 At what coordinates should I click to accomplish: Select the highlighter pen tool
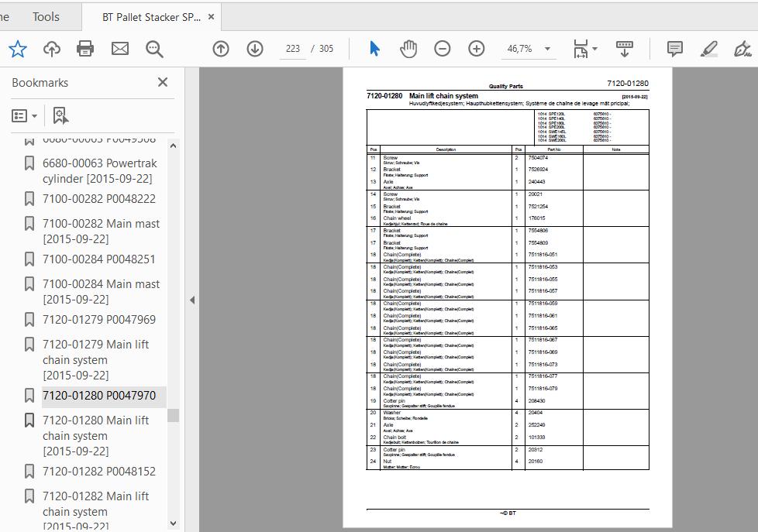[x=708, y=49]
